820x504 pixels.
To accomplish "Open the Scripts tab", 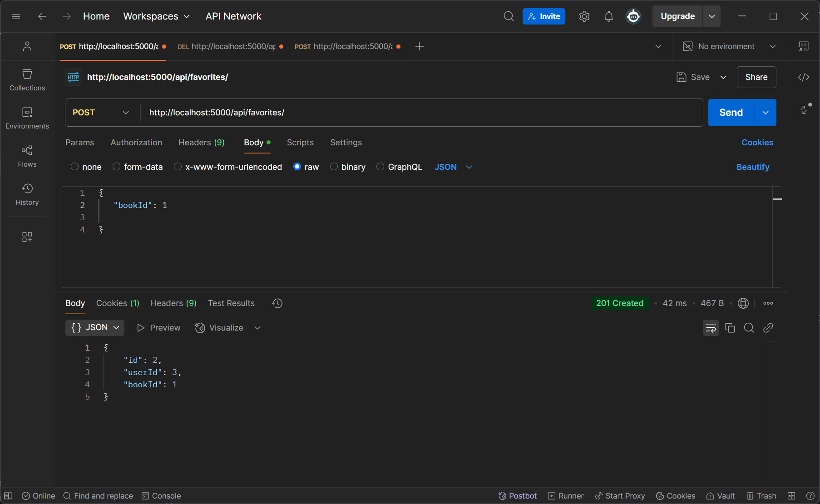I will tap(300, 143).
